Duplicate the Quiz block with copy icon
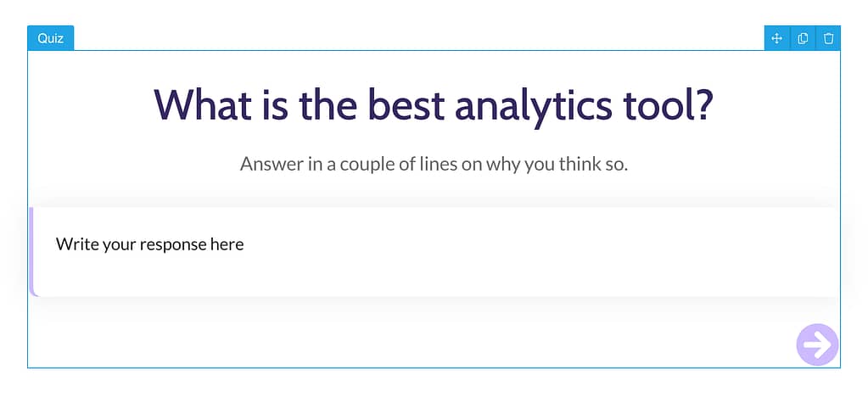 tap(803, 38)
